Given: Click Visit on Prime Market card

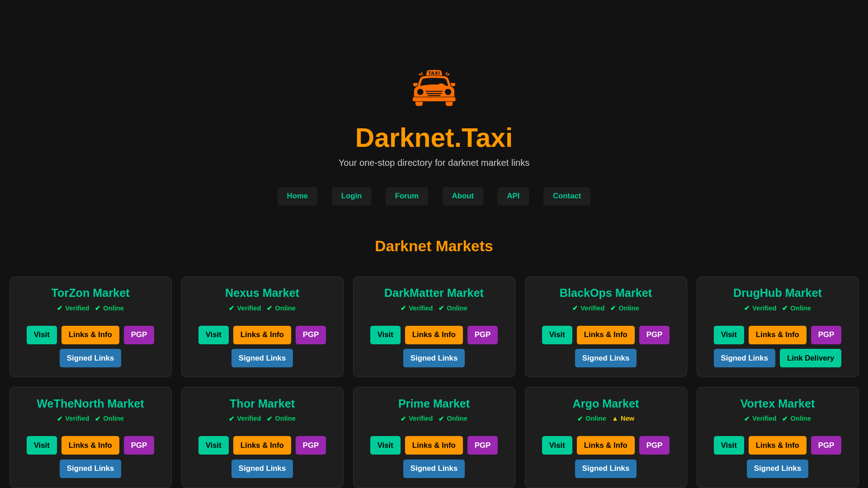Looking at the screenshot, I should [385, 446].
